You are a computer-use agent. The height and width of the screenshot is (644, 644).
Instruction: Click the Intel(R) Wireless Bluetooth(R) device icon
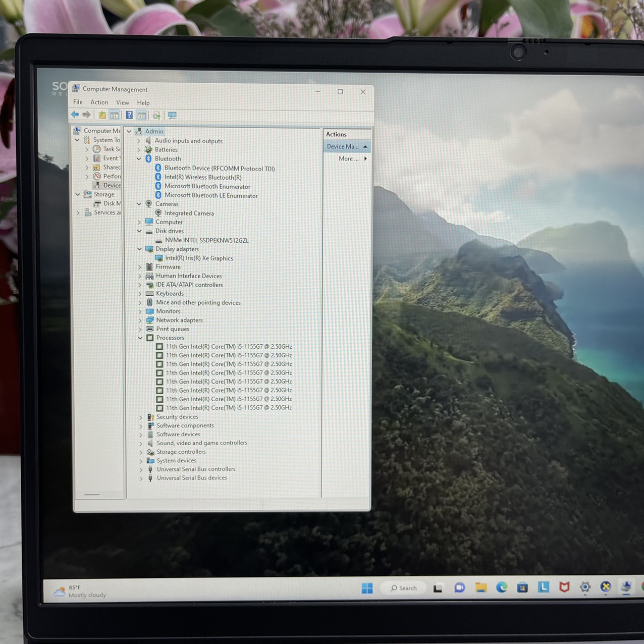coord(158,177)
